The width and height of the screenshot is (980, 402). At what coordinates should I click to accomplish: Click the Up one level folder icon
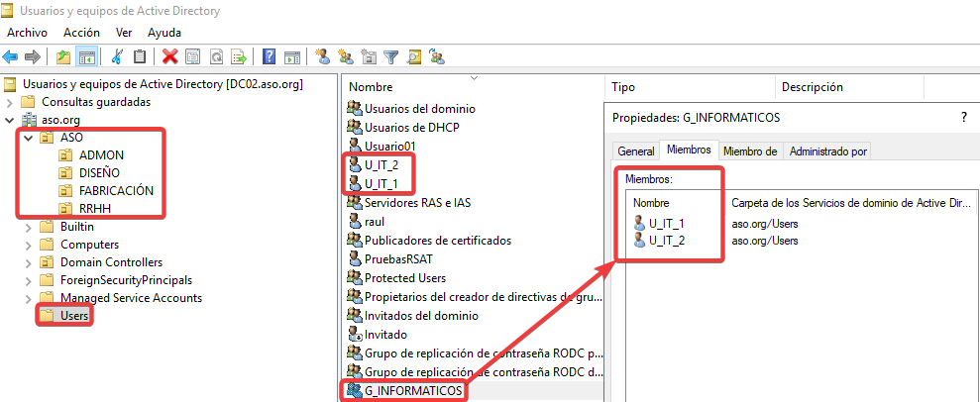pyautogui.click(x=63, y=56)
